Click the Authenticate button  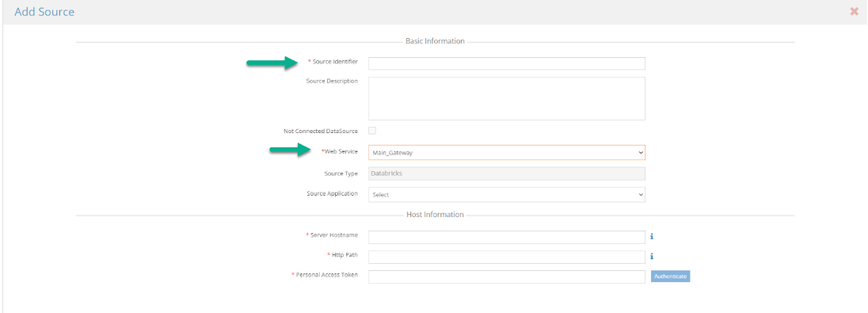tap(670, 276)
